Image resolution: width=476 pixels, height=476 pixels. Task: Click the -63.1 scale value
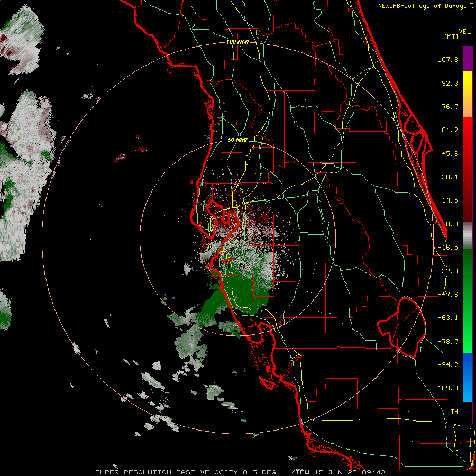point(448,318)
